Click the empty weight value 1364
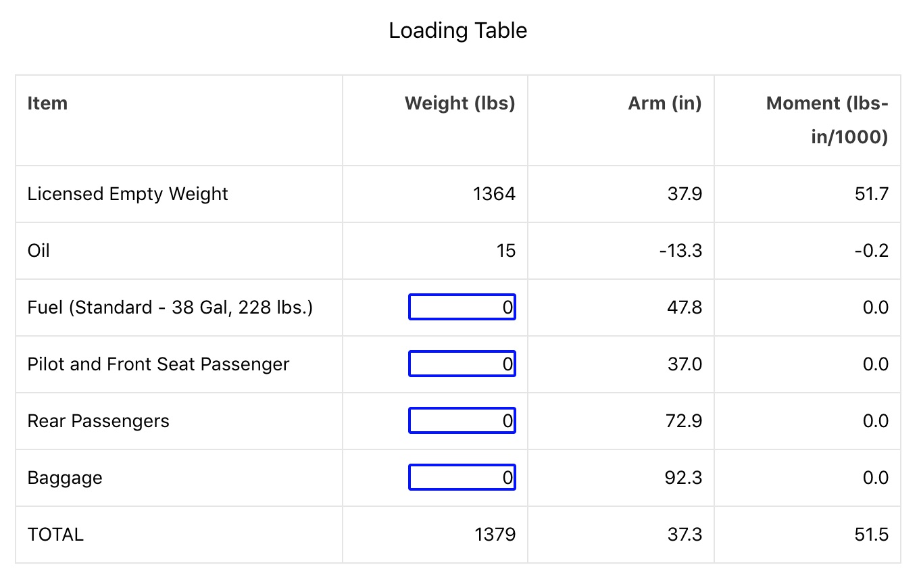The image size is (919, 588). tap(495, 194)
